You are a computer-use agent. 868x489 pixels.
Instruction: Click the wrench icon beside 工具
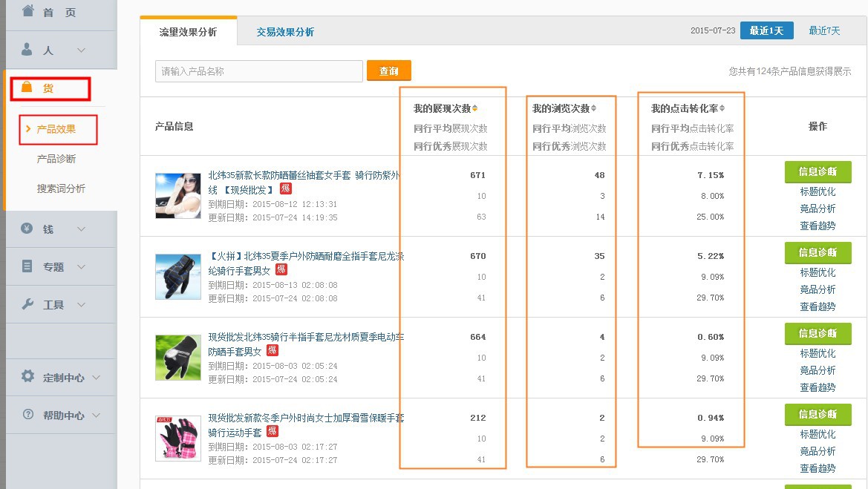point(27,303)
